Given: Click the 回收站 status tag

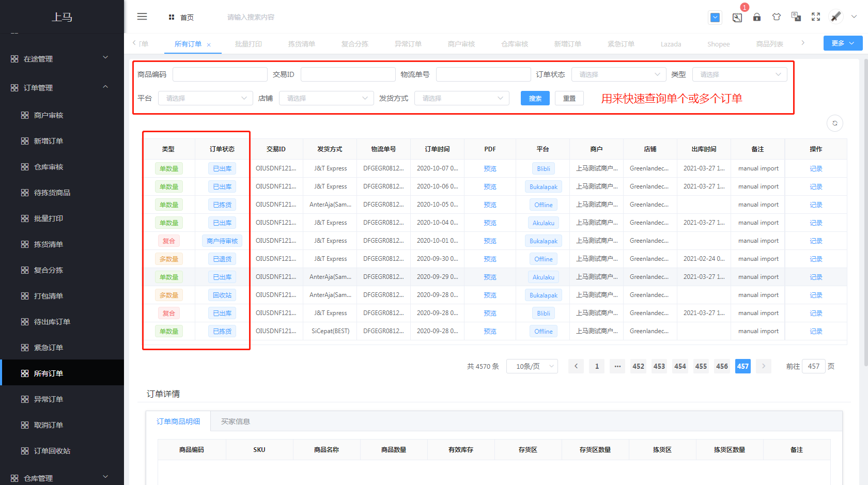Looking at the screenshot, I should click(x=222, y=295).
